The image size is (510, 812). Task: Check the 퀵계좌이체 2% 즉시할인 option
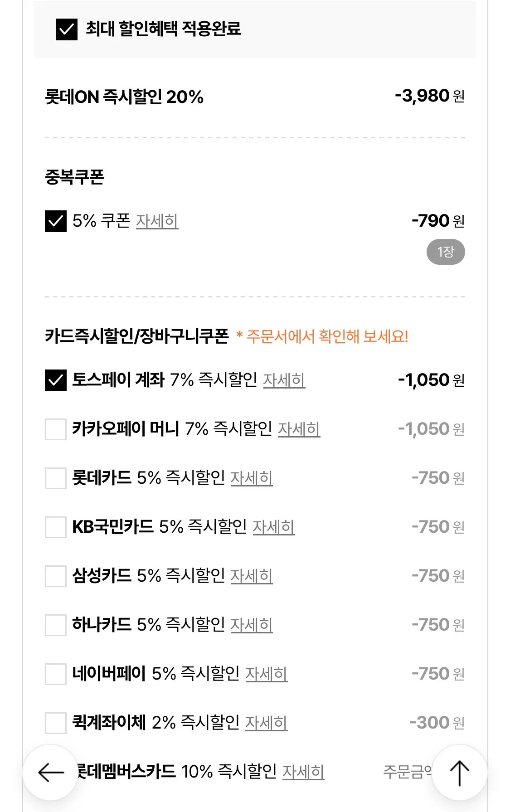click(x=54, y=723)
